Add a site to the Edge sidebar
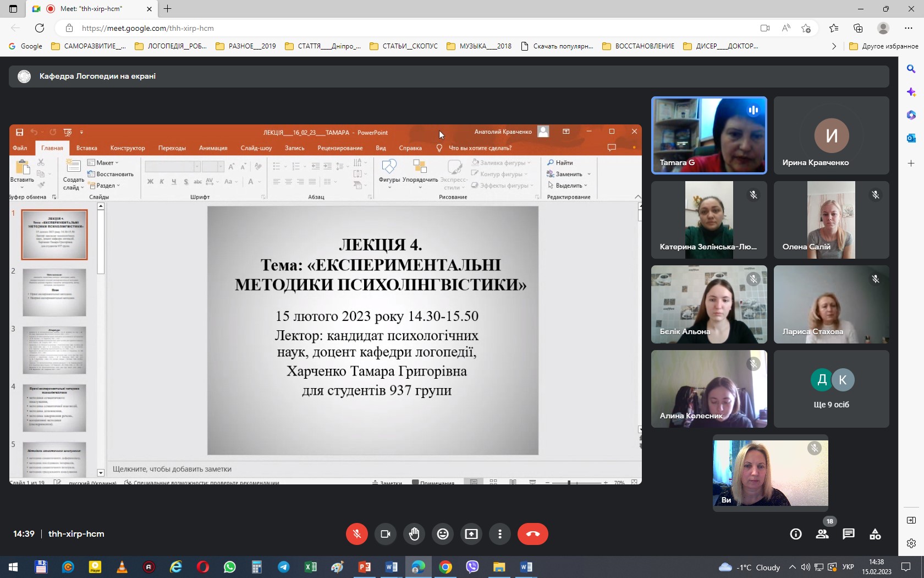Image resolution: width=924 pixels, height=578 pixels. click(x=911, y=163)
